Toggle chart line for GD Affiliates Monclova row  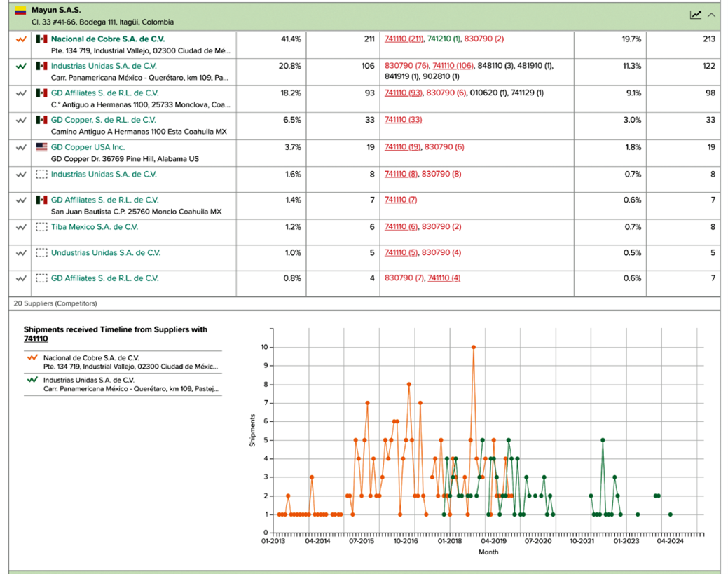(21, 93)
